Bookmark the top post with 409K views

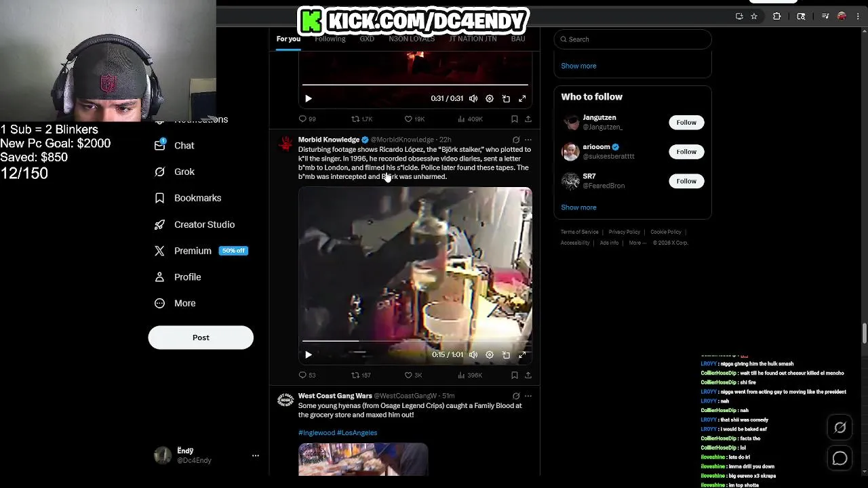[515, 119]
